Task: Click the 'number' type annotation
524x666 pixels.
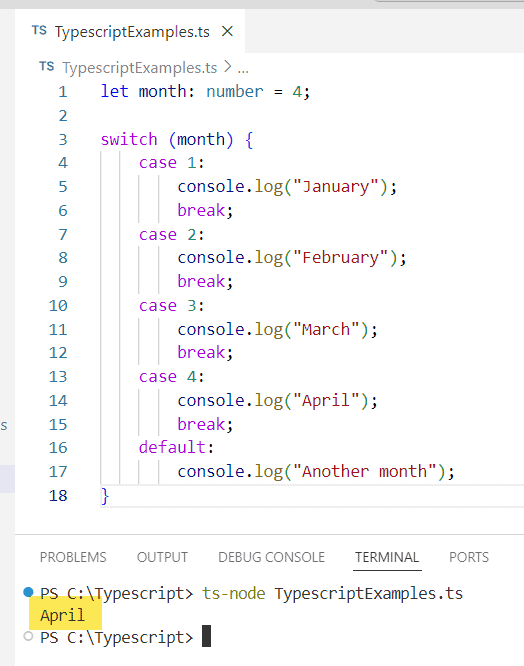Action: click(235, 91)
